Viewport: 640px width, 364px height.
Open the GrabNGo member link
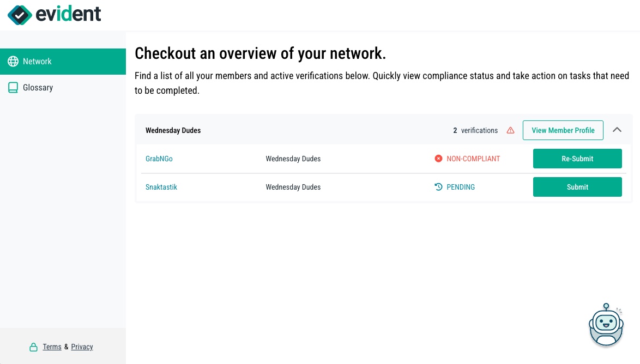159,159
